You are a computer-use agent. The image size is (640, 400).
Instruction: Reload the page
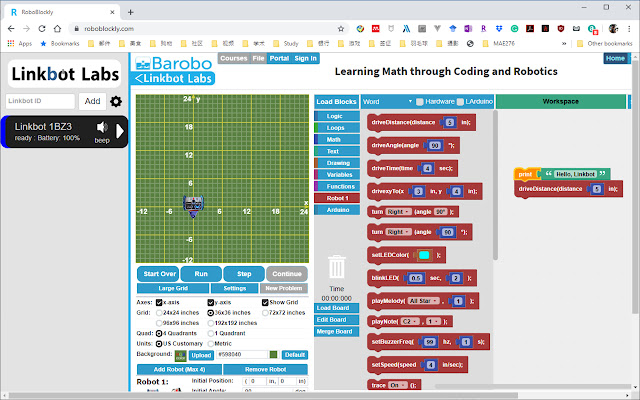[42, 29]
